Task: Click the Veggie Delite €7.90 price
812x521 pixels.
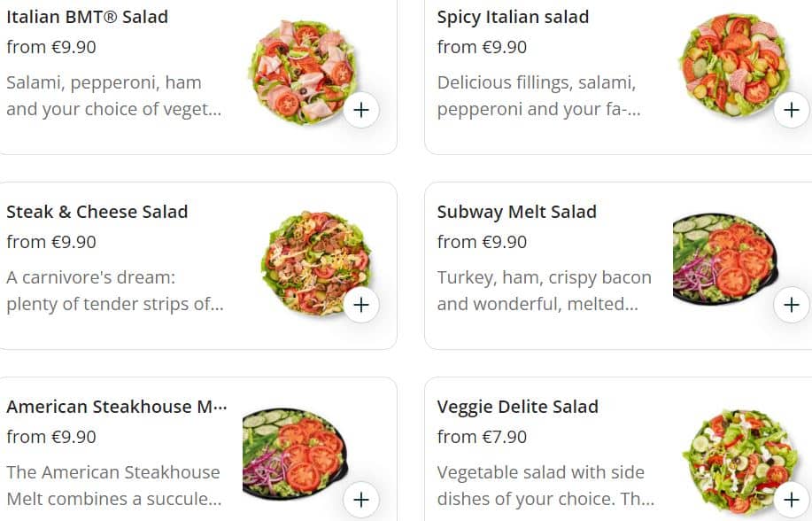Action: click(x=482, y=437)
